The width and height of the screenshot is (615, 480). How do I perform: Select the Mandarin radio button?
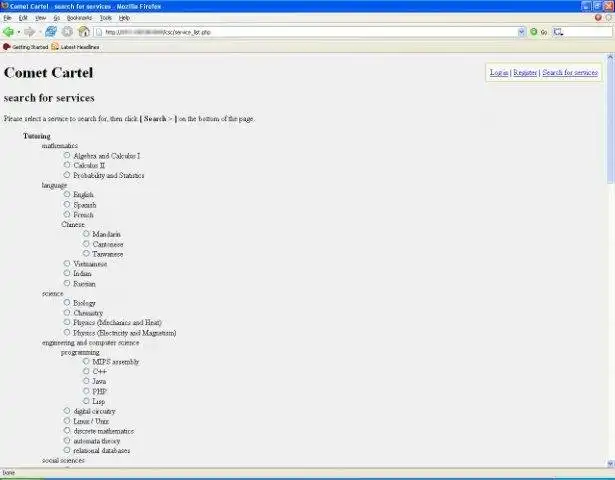(x=86, y=234)
